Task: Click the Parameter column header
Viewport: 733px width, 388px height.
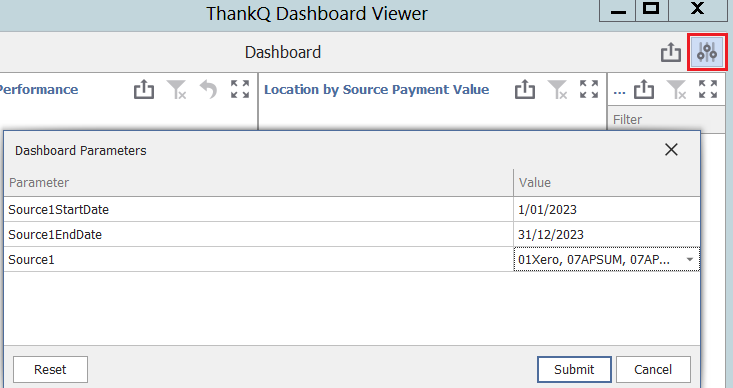Action: click(x=259, y=182)
